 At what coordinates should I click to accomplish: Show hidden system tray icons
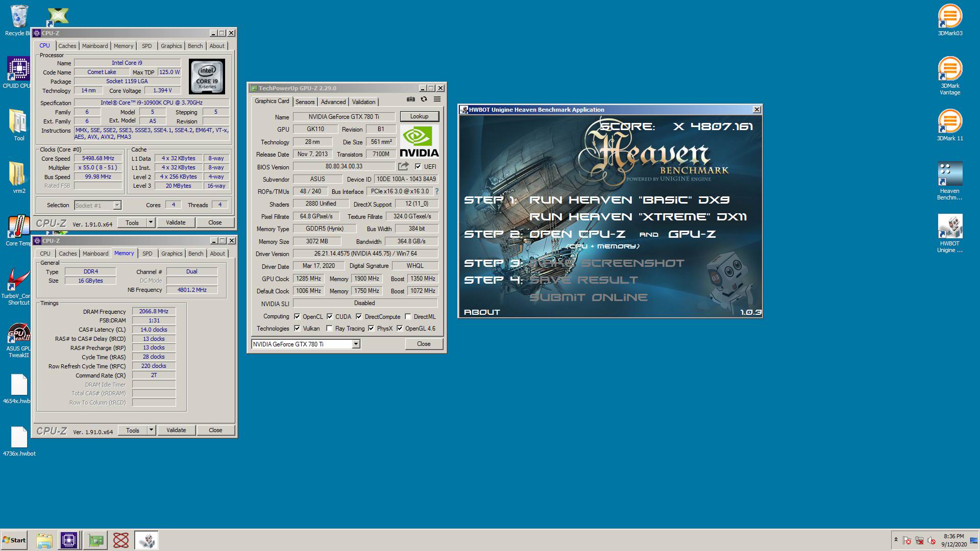896,540
